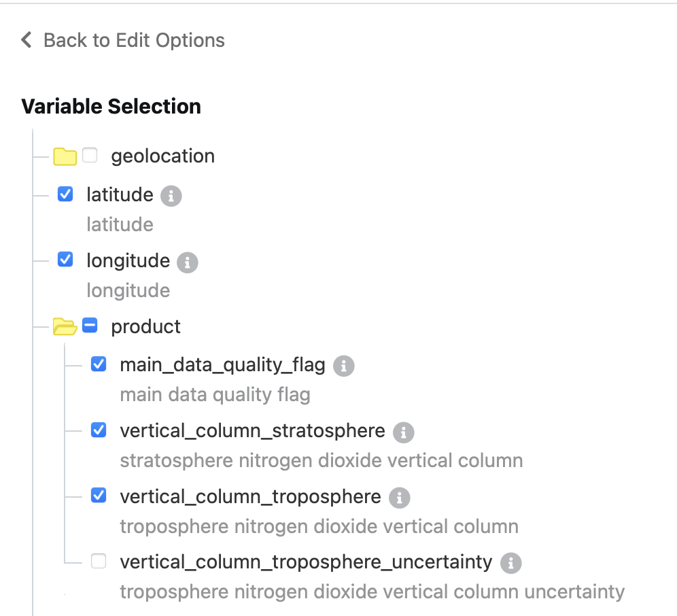The width and height of the screenshot is (677, 616).
Task: Go back via Back to Edit Options
Action: click(x=134, y=40)
